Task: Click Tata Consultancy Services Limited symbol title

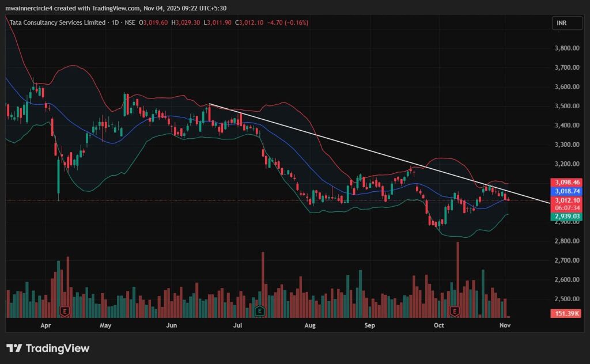Action: pos(57,22)
